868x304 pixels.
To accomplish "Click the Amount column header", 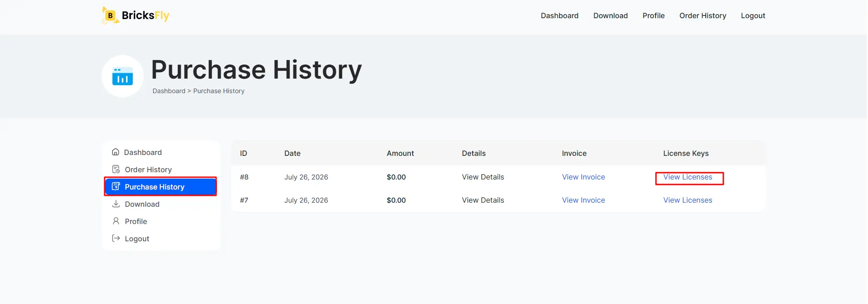I will (400, 153).
